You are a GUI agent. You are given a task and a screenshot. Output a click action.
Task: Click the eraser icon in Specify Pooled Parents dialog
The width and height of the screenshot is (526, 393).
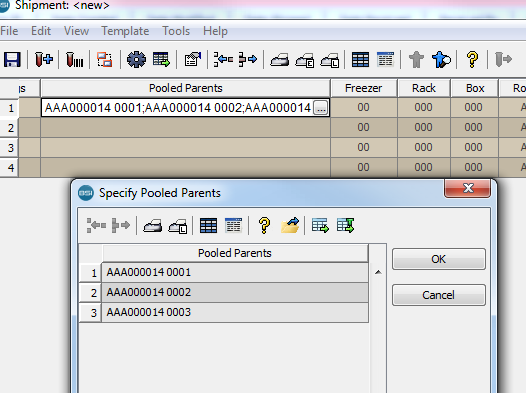click(x=153, y=225)
